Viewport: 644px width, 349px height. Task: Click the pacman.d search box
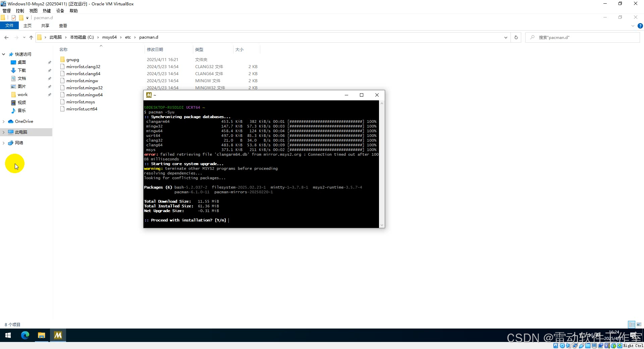[583, 37]
